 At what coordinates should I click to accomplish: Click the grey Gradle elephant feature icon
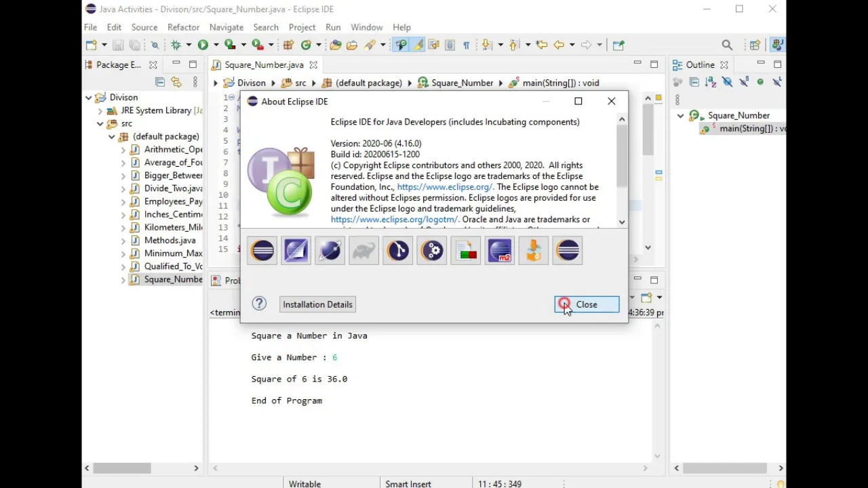pos(364,251)
